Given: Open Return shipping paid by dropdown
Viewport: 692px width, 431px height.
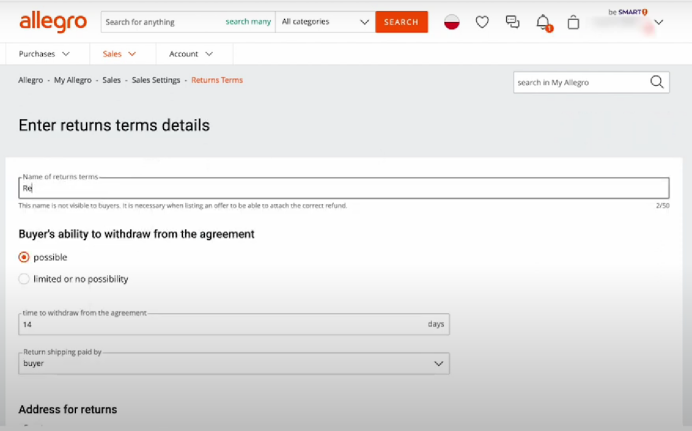Looking at the screenshot, I should 234,364.
